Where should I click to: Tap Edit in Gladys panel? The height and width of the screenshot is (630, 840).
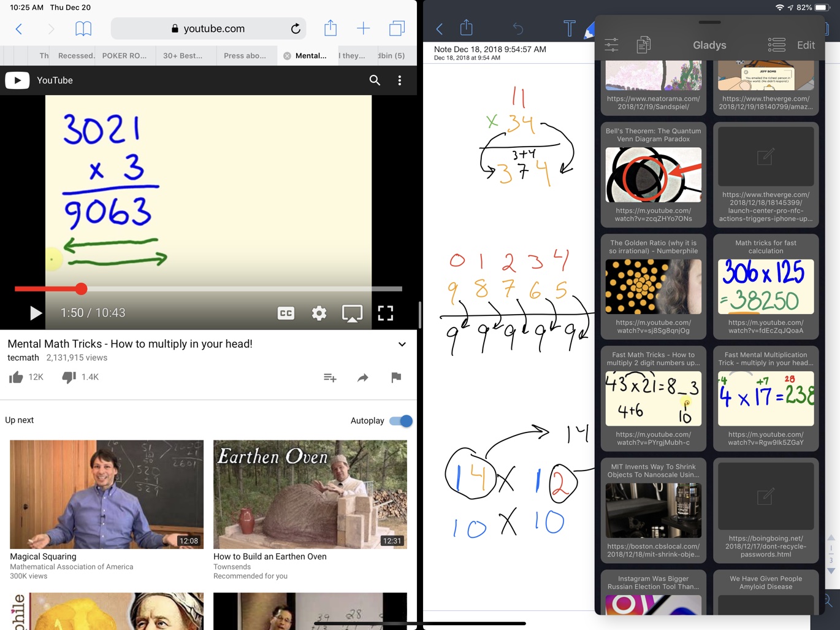806,45
